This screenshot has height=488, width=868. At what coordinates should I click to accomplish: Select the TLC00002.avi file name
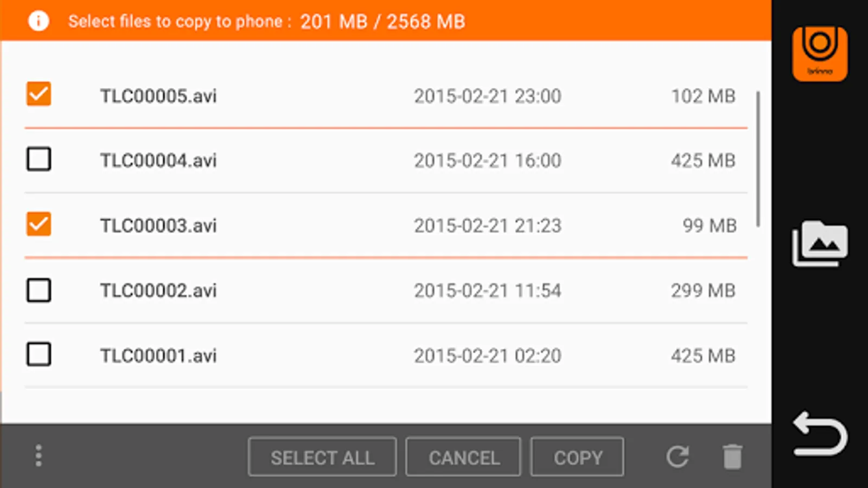pos(158,291)
